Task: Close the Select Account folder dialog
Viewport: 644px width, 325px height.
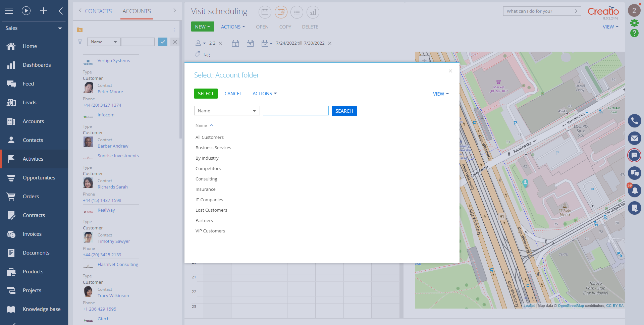Action: pyautogui.click(x=450, y=71)
